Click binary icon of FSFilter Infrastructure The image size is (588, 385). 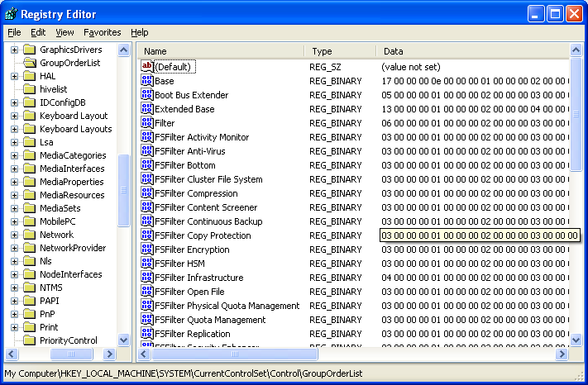146,277
